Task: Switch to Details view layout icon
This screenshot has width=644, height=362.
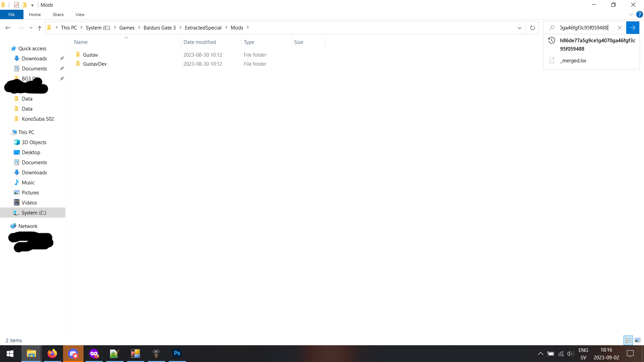Action: pyautogui.click(x=628, y=341)
